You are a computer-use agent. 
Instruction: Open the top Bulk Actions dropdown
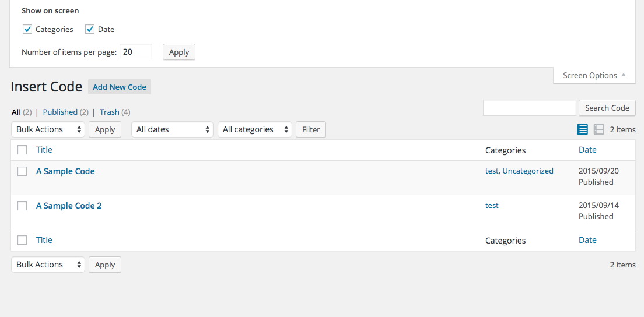point(48,129)
